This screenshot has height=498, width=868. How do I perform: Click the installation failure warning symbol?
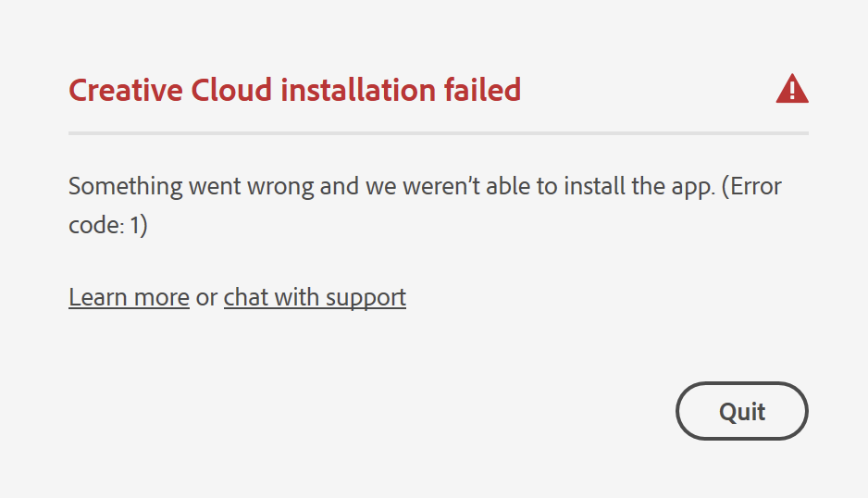tap(792, 90)
